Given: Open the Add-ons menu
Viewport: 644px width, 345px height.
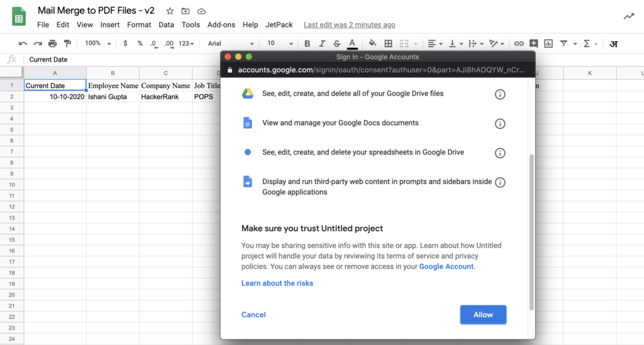Looking at the screenshot, I should pos(221,25).
